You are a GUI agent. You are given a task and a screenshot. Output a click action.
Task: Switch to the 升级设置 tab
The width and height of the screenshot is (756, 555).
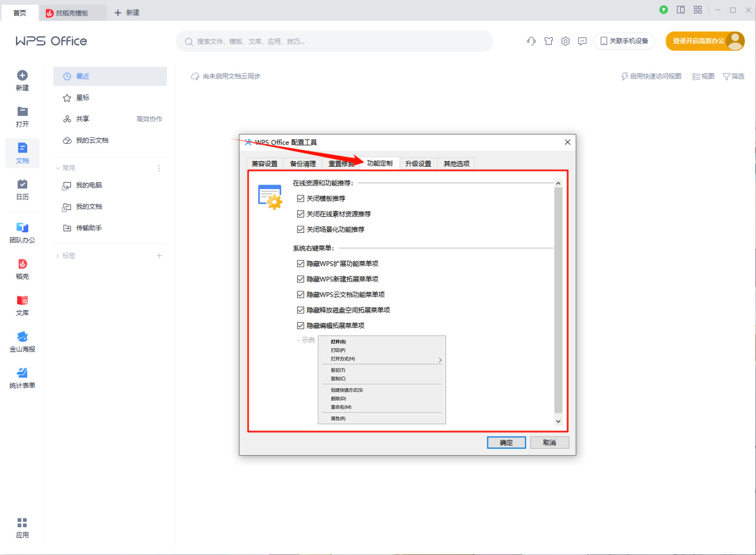(x=418, y=164)
